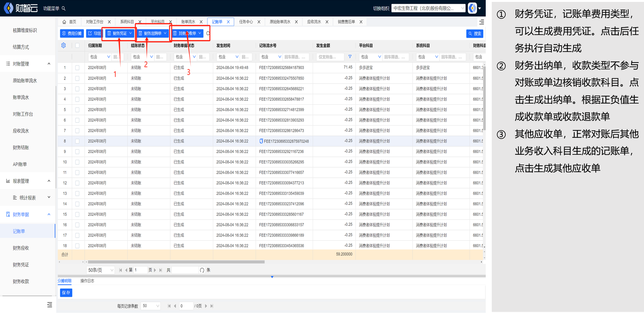Click the funnel filter icon in 发生金额 column
This screenshot has height=313, width=644.
coord(350,57)
